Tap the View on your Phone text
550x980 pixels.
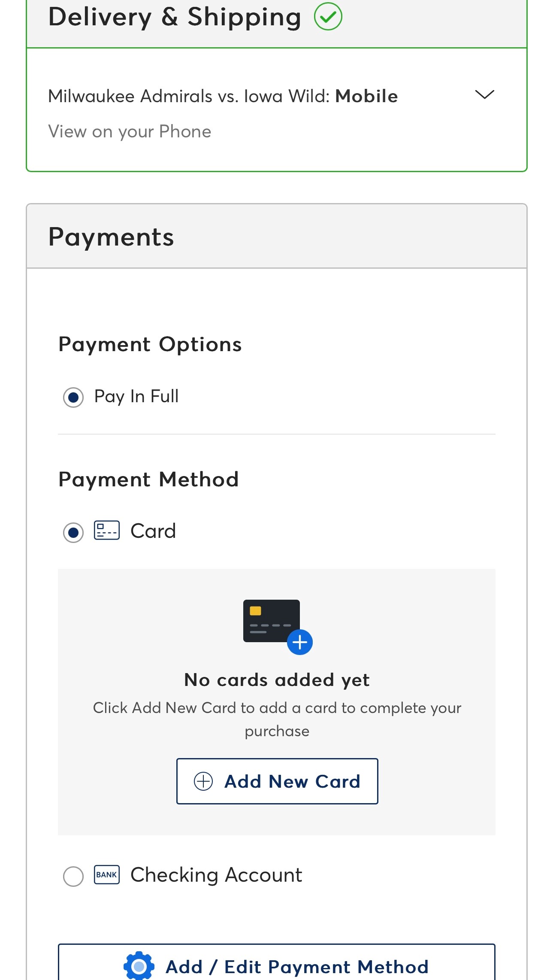point(130,131)
